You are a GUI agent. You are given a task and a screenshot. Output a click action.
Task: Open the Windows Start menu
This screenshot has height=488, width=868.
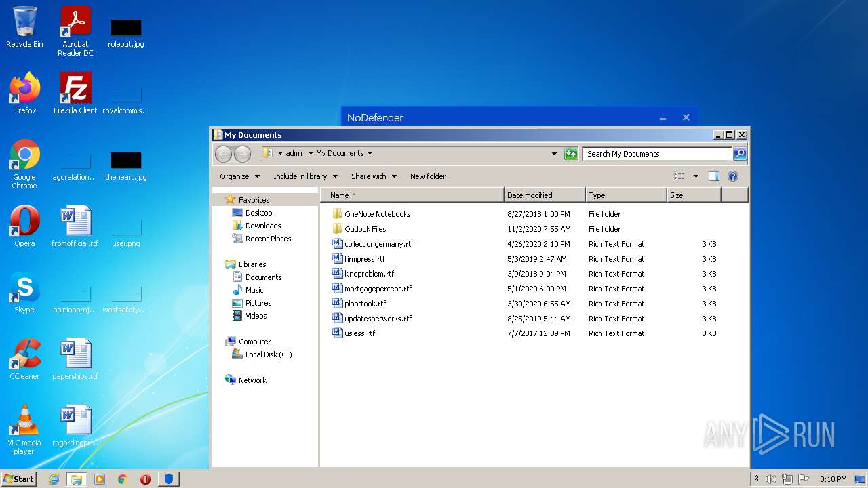[x=19, y=479]
